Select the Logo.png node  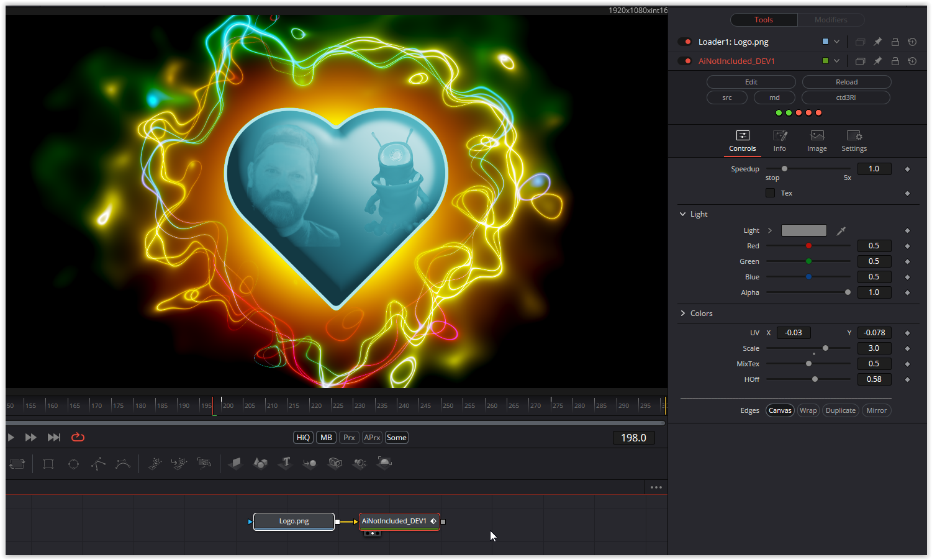point(294,522)
